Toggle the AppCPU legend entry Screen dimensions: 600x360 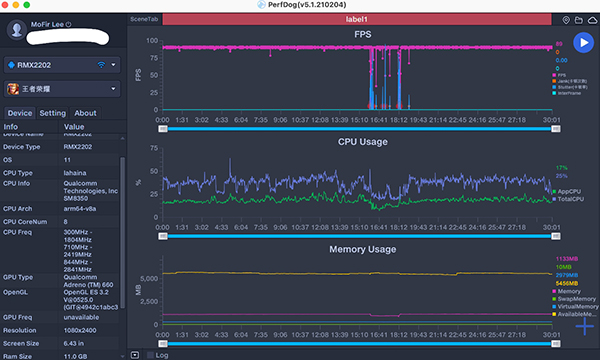(567, 191)
